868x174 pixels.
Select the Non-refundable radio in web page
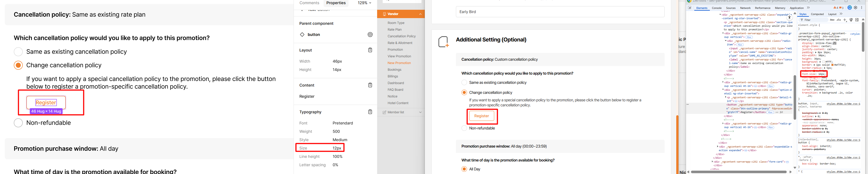point(464,128)
